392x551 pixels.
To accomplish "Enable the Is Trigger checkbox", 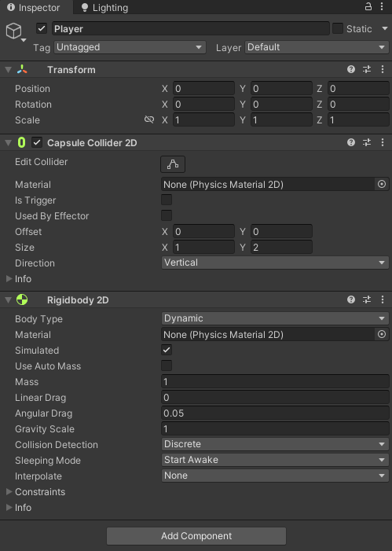I will pyautogui.click(x=167, y=200).
